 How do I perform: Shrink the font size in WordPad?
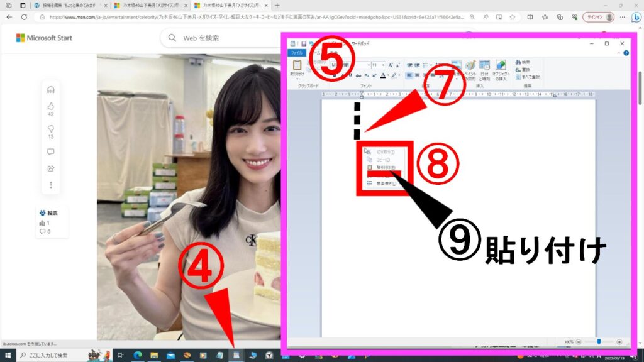(x=397, y=65)
